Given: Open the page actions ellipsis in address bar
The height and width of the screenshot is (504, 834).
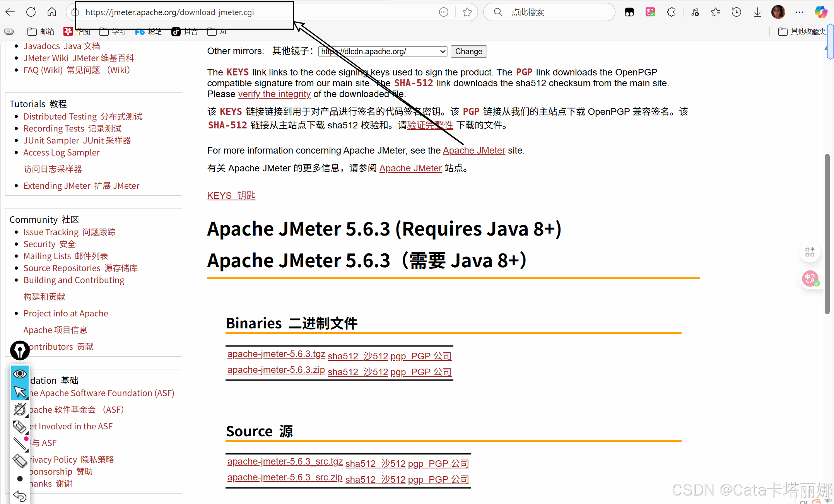Looking at the screenshot, I should pos(444,12).
